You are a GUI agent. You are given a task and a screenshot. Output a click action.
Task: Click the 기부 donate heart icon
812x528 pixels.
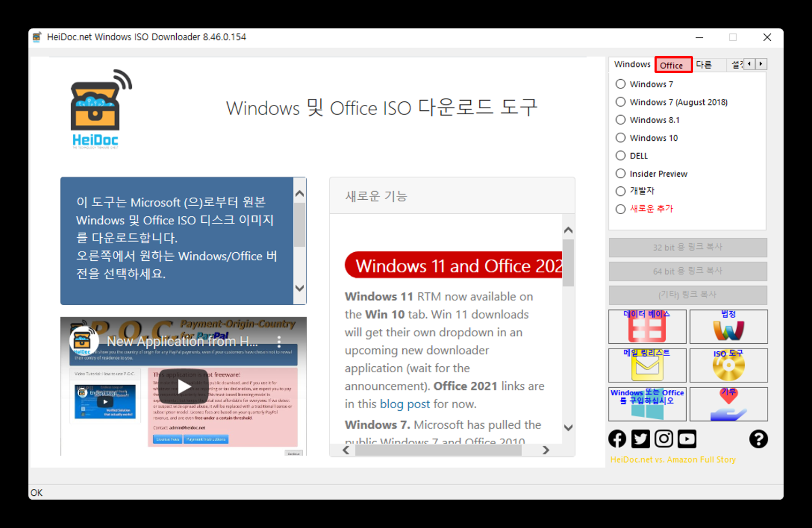point(728,404)
